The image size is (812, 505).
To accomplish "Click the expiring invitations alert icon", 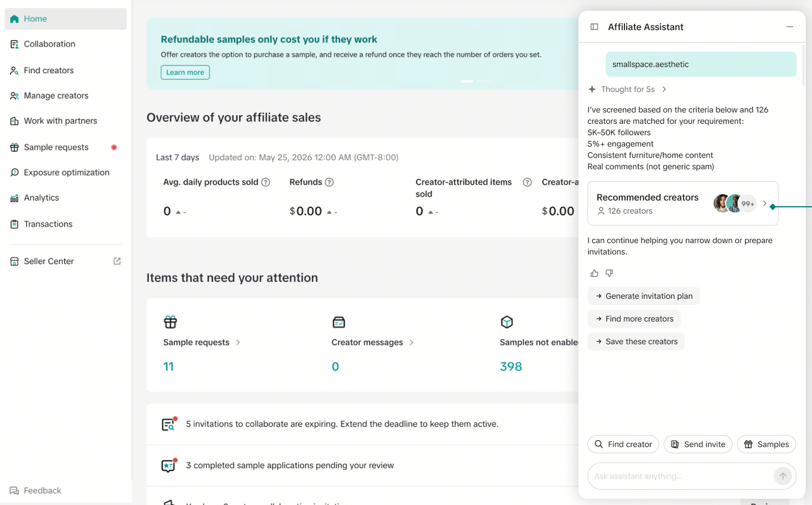I will tap(169, 424).
